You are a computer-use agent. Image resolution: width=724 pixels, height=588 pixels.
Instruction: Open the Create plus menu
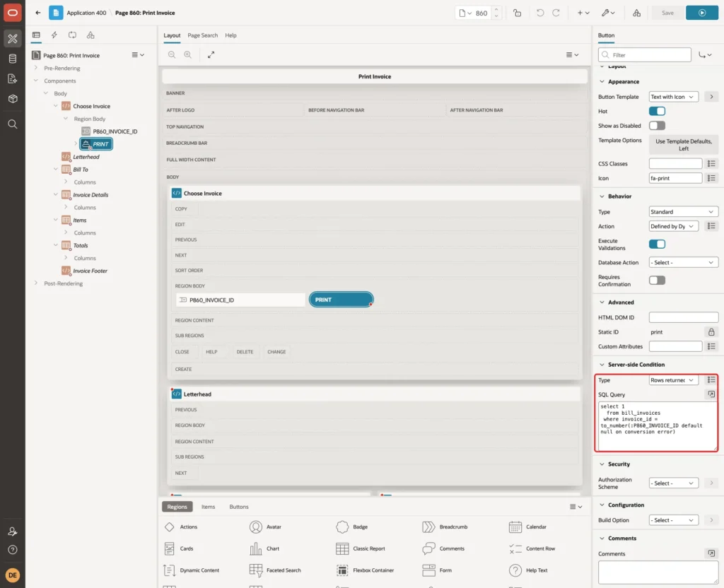tap(583, 13)
